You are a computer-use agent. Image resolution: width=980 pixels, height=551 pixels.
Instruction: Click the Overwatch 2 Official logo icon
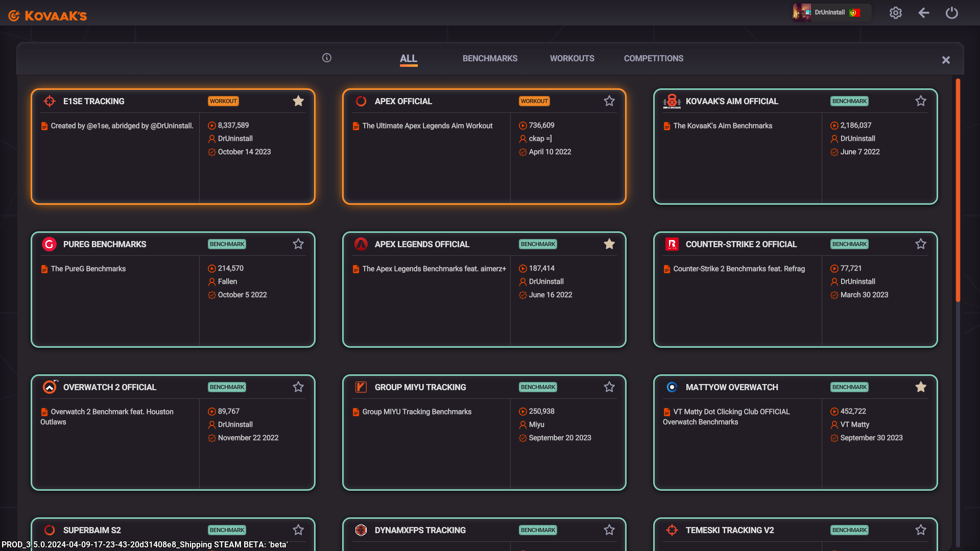50,387
